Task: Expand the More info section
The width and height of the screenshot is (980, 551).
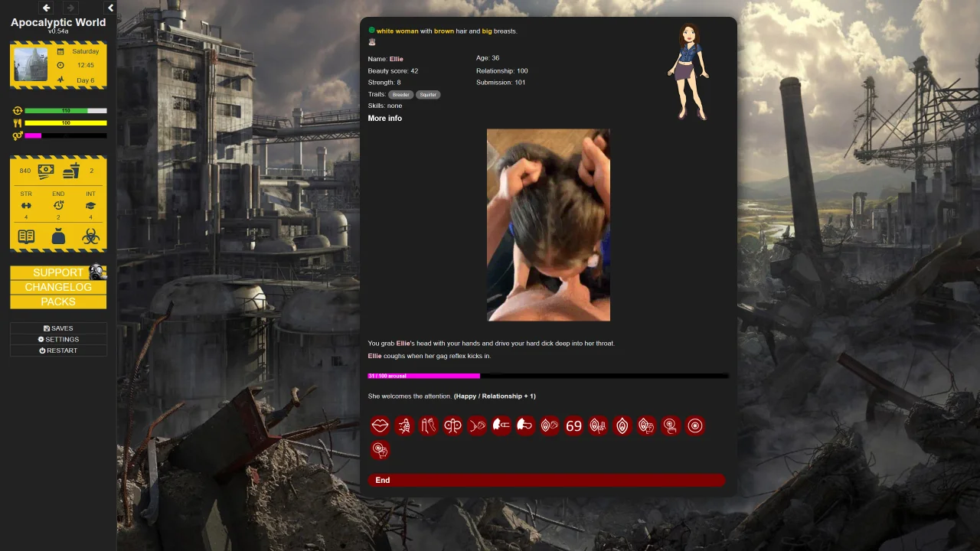Action: pyautogui.click(x=384, y=119)
